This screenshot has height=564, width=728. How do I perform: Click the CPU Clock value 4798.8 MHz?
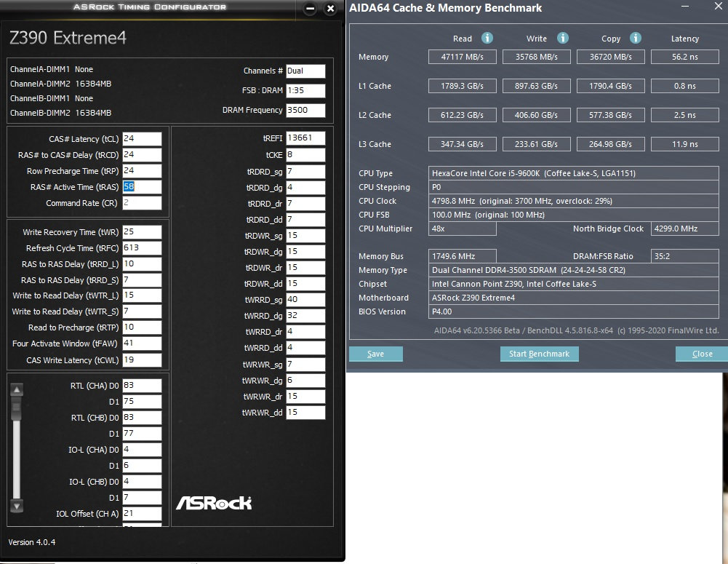coord(573,201)
